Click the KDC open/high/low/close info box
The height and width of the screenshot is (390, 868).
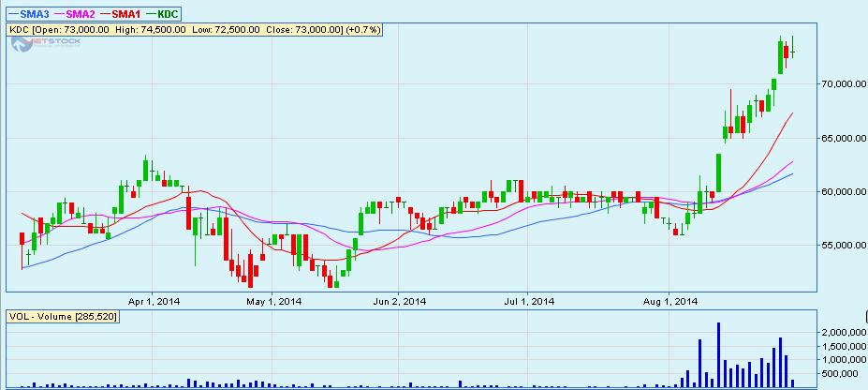click(192, 30)
